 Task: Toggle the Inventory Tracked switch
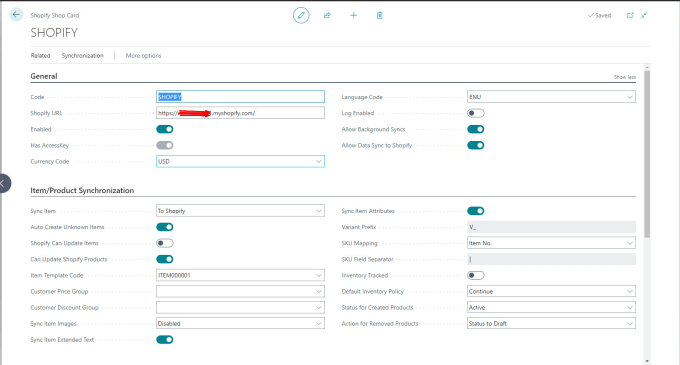(476, 275)
